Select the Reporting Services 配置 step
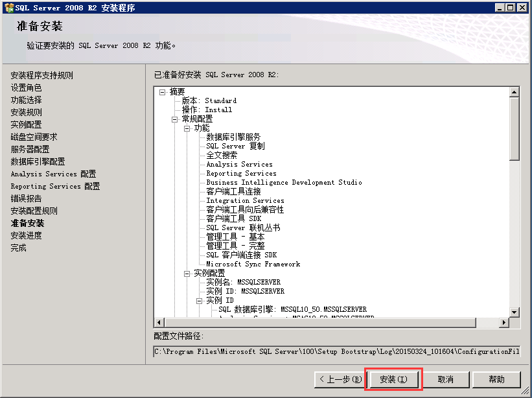 click(55, 186)
